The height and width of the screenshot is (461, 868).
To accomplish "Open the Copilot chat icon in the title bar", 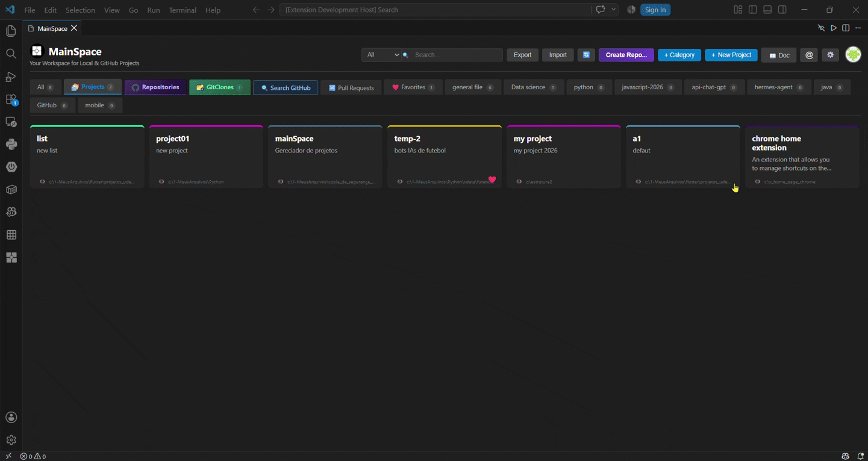I will coord(601,10).
